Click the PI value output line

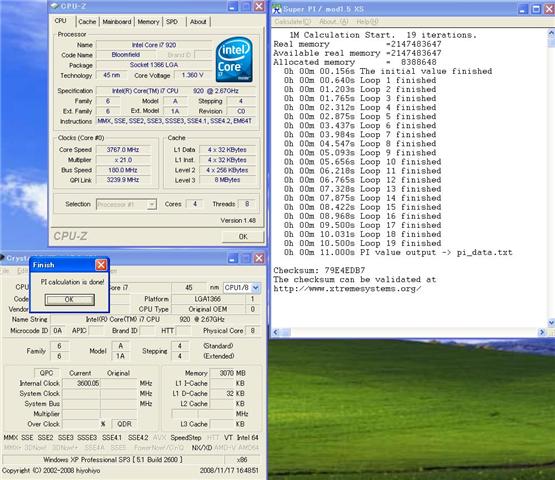pyautogui.click(x=398, y=252)
